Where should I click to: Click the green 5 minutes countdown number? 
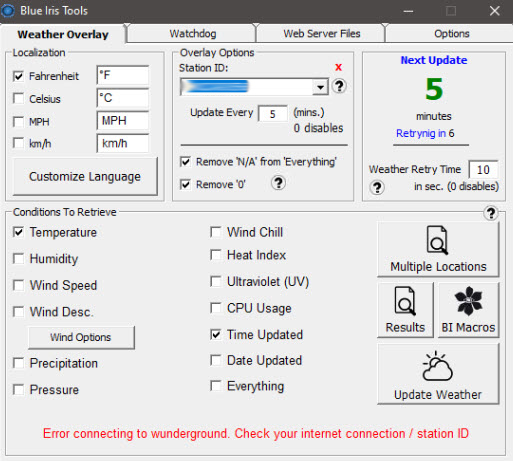point(434,89)
